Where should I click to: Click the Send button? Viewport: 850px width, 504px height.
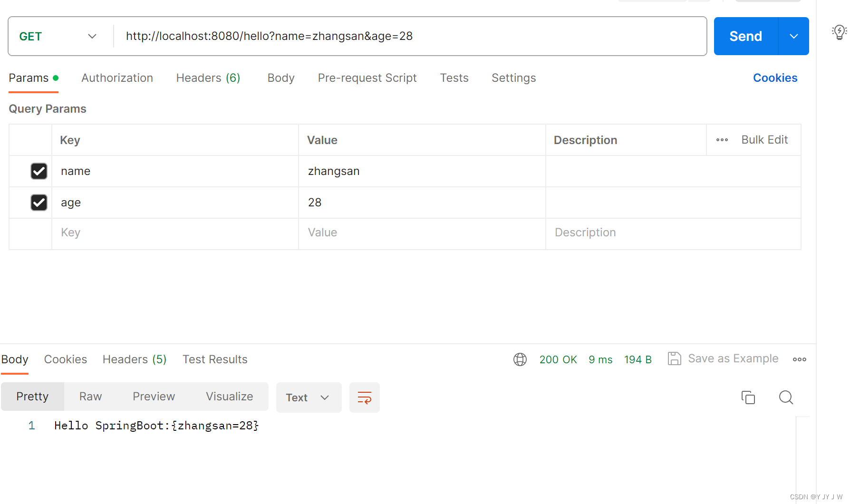[x=745, y=36]
